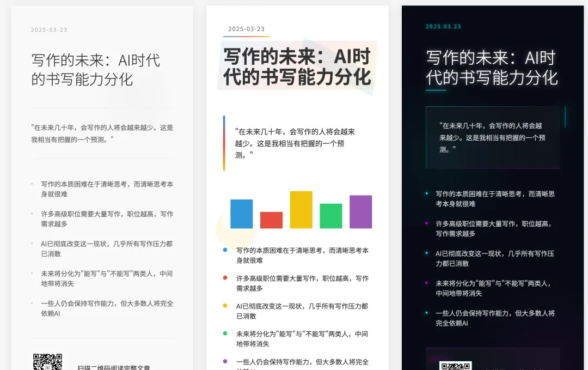Viewport: 588px width, 370px height.
Task: Select gray card bullet about "能写"与"不能写"
Action: (107, 278)
